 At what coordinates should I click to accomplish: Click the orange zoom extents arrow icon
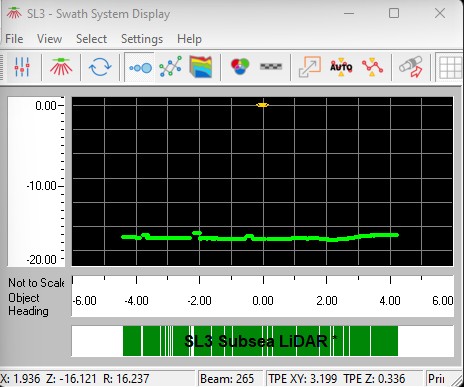pyautogui.click(x=310, y=67)
